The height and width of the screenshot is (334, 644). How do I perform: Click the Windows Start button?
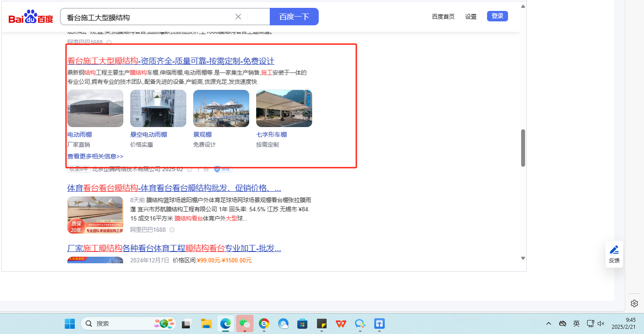coord(70,324)
